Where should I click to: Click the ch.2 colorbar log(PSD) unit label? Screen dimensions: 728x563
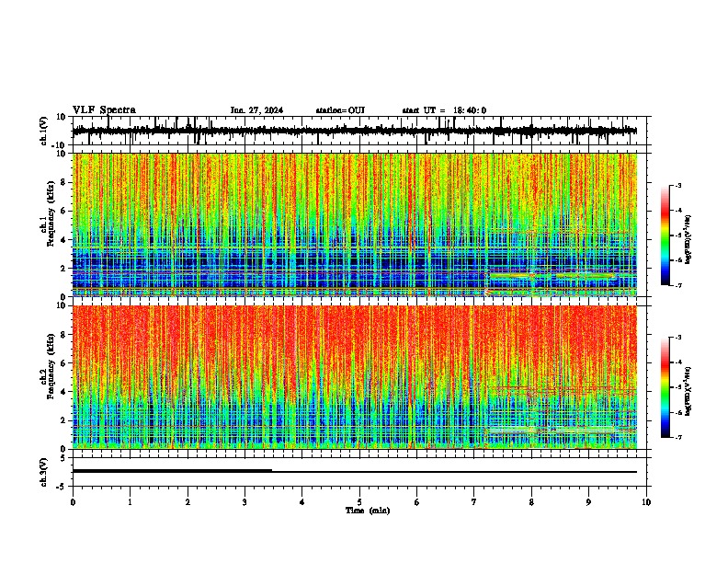688,391
